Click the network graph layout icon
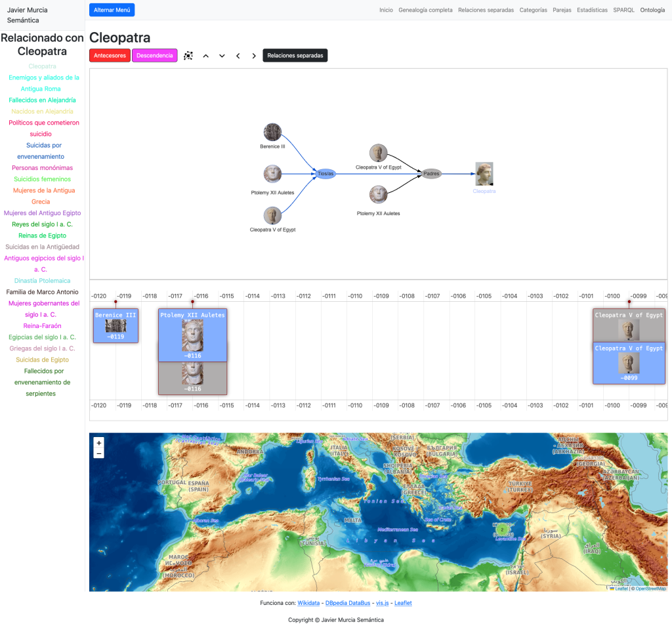 [x=188, y=56]
